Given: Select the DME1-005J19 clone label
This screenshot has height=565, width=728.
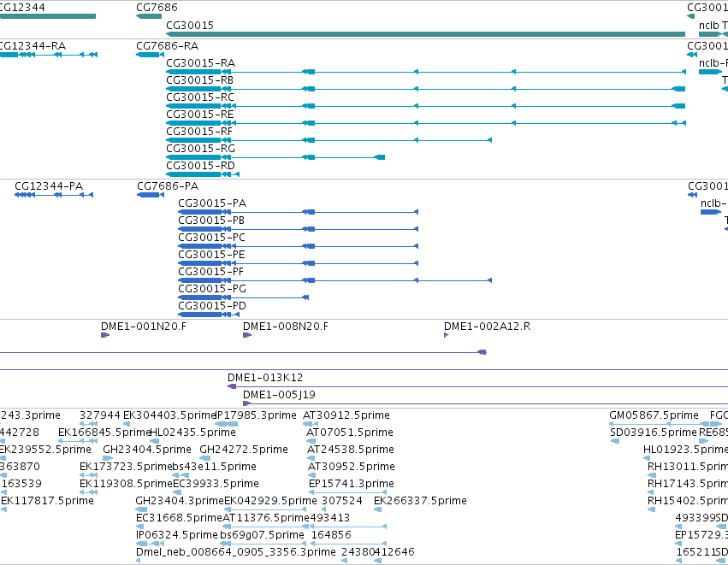Looking at the screenshot, I should [279, 395].
